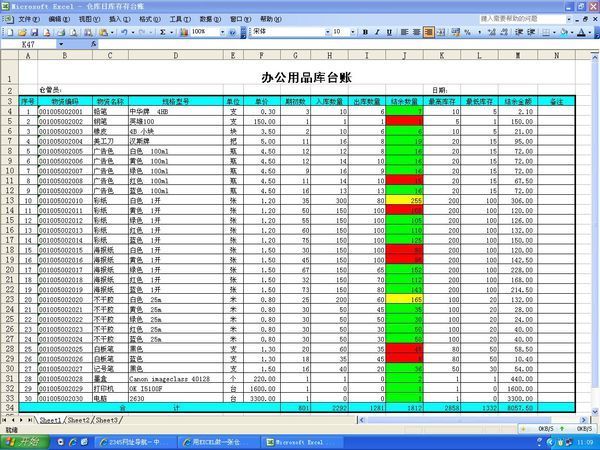Open Print Preview
The height and width of the screenshot is (450, 600).
coord(73,32)
